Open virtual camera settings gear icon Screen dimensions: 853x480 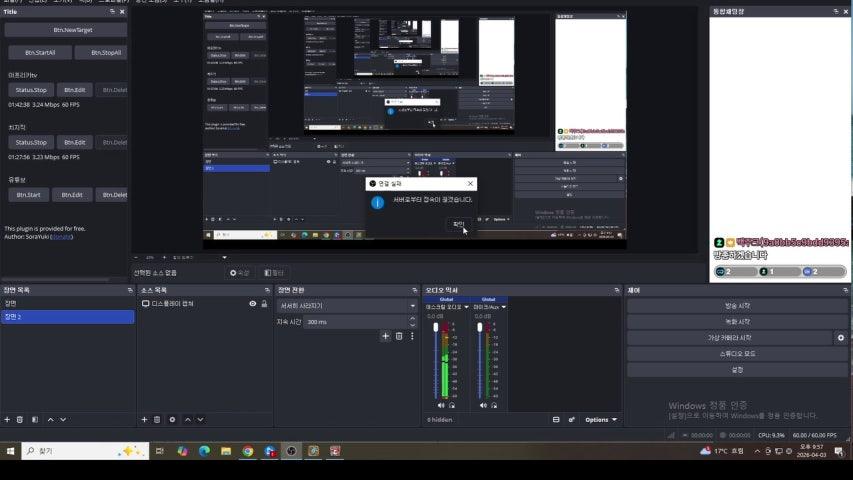coord(841,338)
